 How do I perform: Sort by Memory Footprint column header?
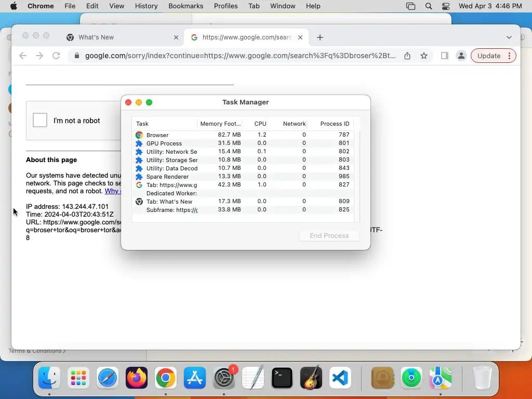tap(220, 124)
